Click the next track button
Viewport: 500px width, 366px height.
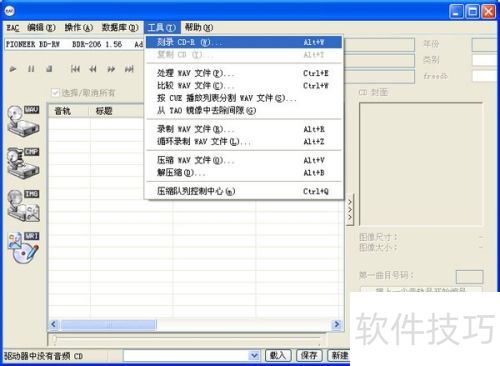(x=129, y=69)
